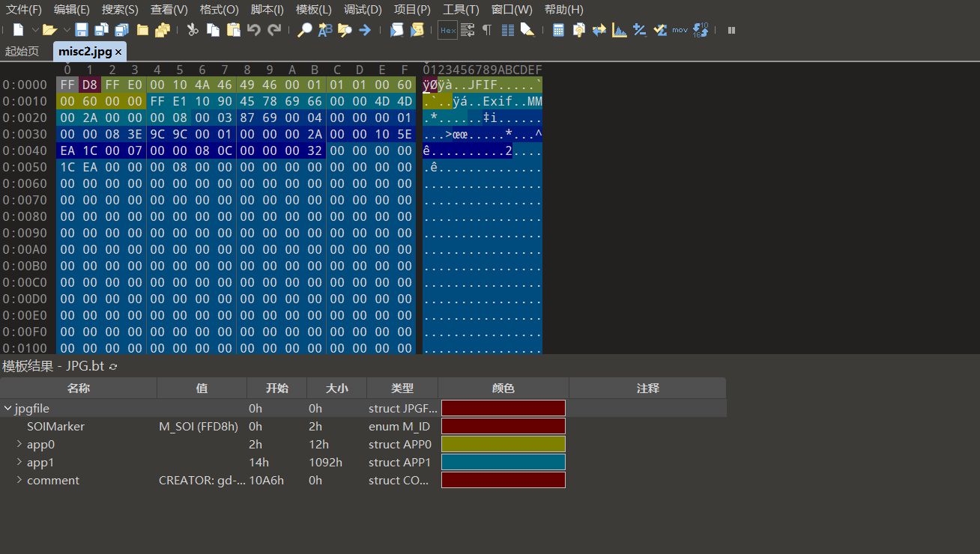Click the Compare files arrows icon
Screen dimensions: 980x554
(599, 30)
